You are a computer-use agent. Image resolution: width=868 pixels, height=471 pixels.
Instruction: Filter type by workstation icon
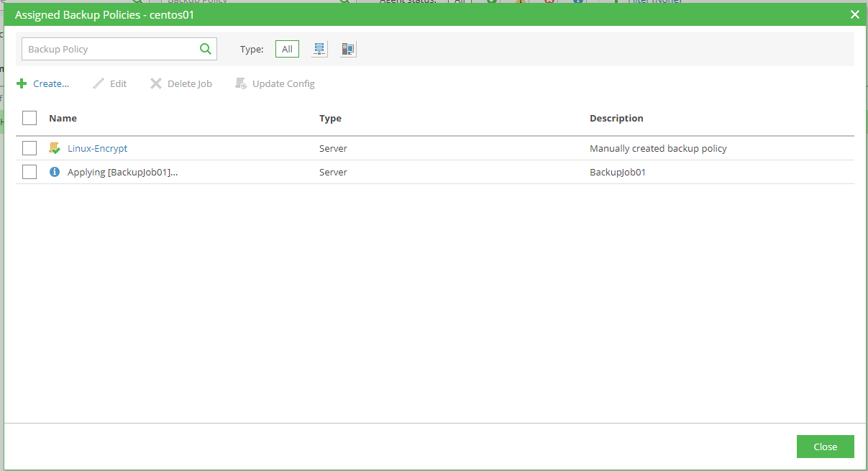point(348,49)
